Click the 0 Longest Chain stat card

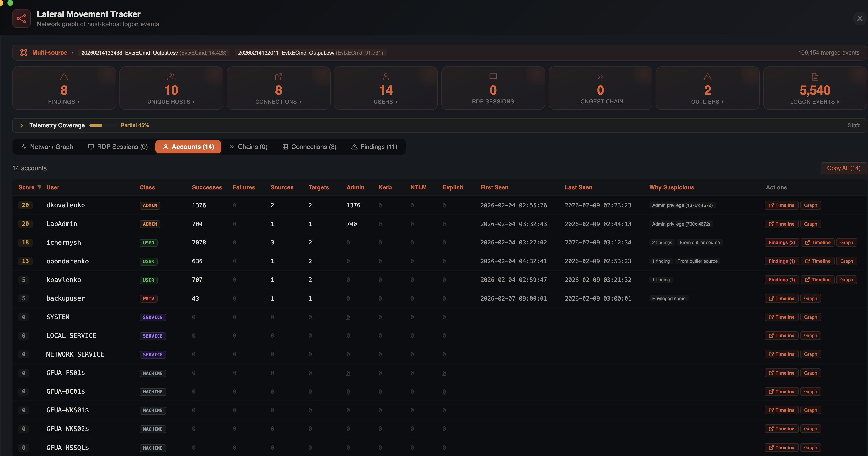[x=600, y=88]
